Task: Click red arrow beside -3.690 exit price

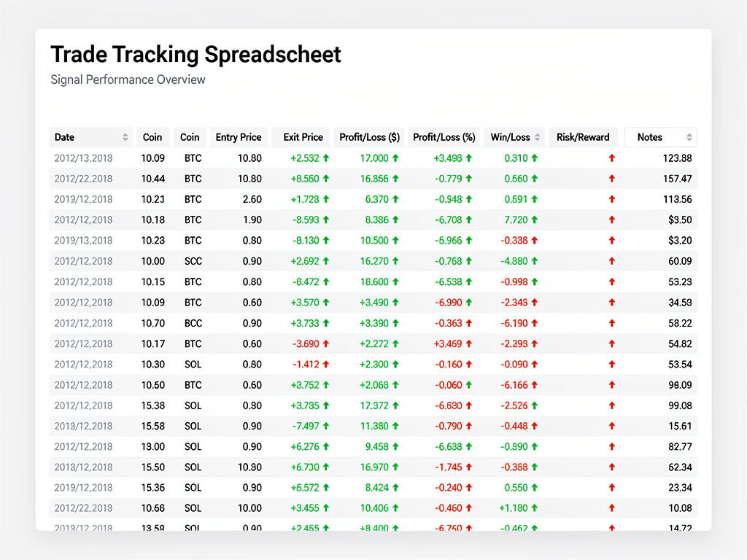Action: pyautogui.click(x=326, y=344)
